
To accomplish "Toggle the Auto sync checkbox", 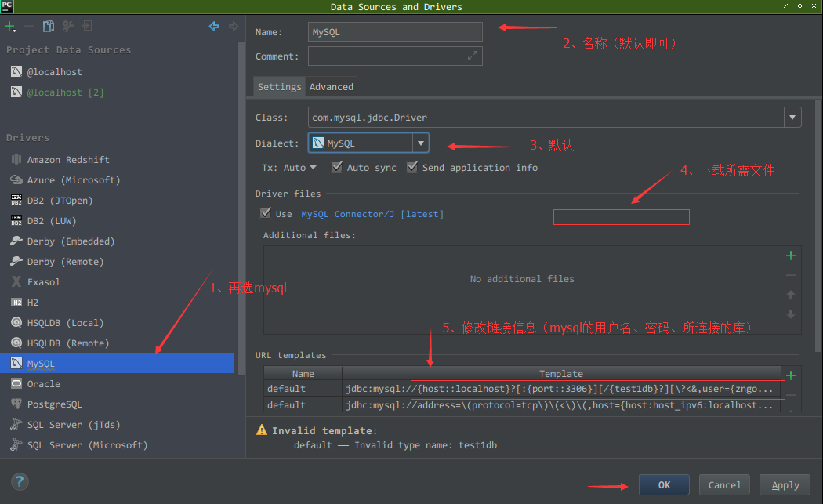I will [337, 167].
